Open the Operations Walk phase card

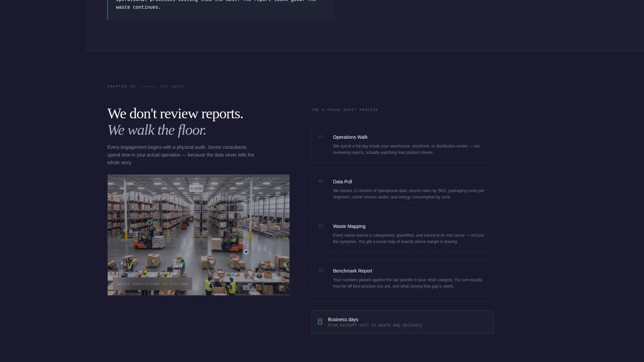click(x=402, y=145)
